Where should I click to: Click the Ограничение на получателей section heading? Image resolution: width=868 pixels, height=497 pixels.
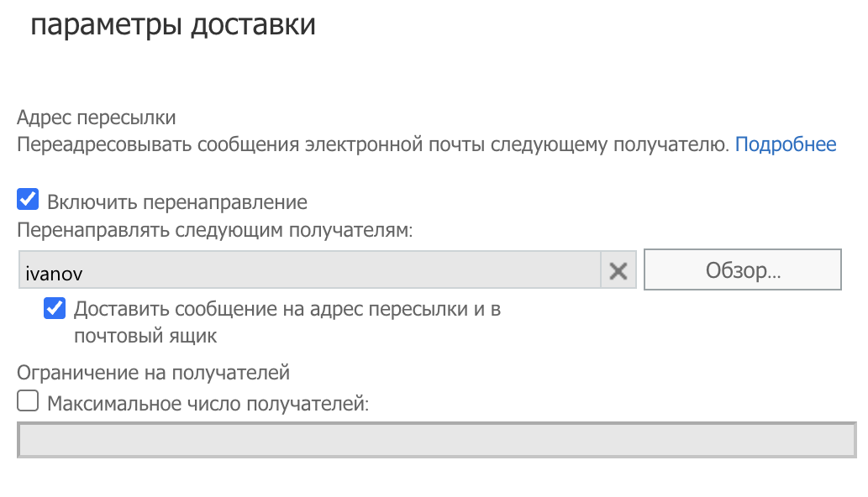tap(153, 372)
